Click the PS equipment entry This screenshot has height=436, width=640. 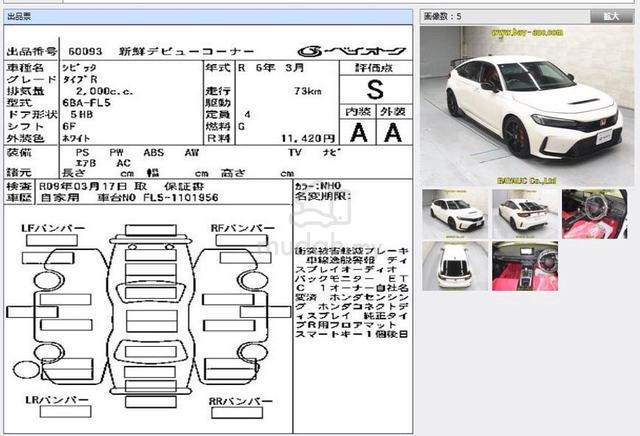(x=82, y=153)
